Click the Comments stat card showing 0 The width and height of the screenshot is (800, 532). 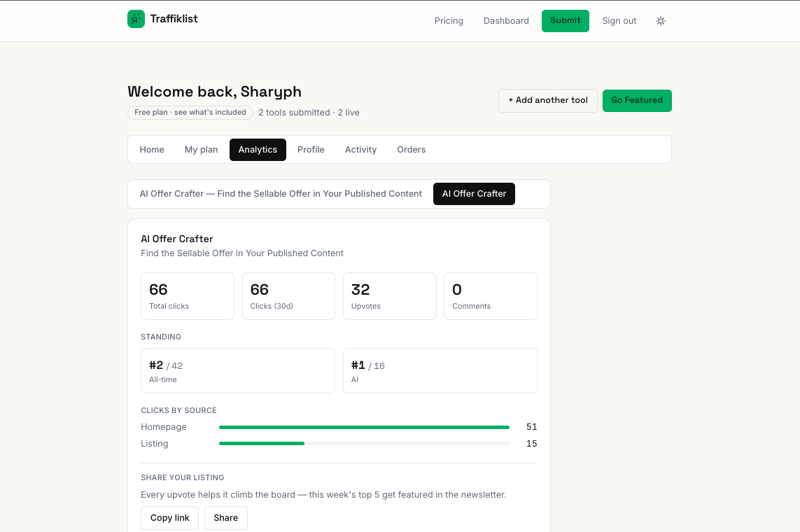(491, 296)
